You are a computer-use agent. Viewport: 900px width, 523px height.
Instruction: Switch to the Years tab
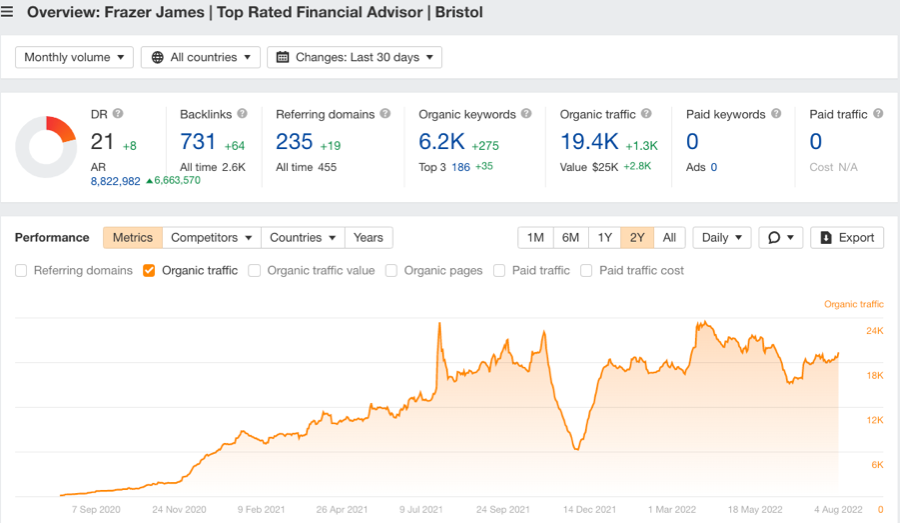(x=368, y=238)
